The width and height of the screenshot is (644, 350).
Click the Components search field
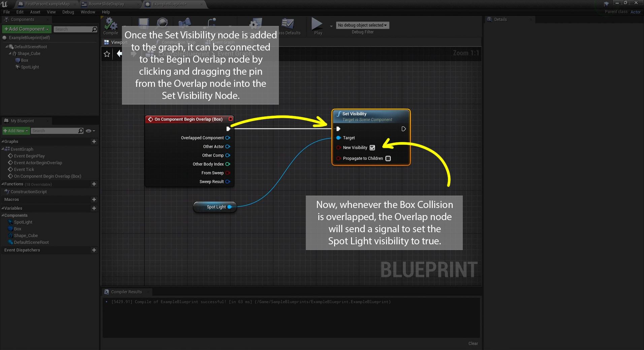(x=75, y=29)
